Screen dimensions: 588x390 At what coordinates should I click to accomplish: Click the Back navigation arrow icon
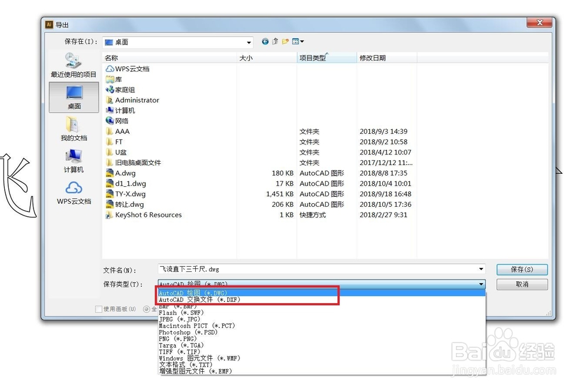(265, 42)
